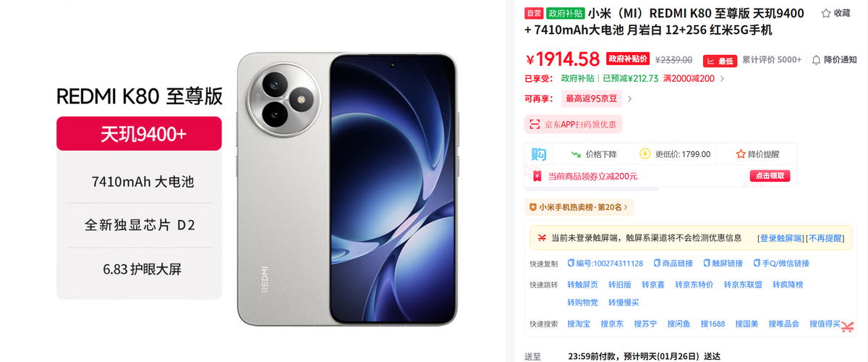Click the 登录触屏端 link

[780, 238]
